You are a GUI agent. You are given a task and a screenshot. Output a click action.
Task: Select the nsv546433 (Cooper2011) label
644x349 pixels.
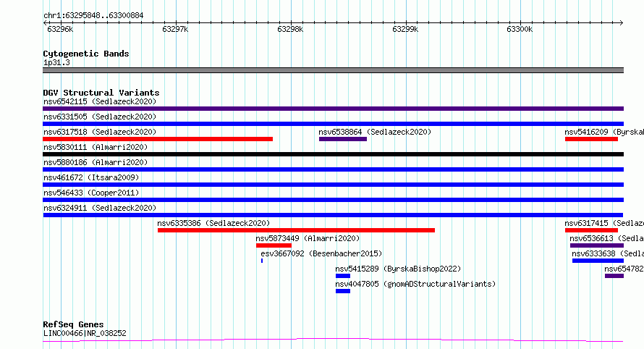click(x=91, y=193)
